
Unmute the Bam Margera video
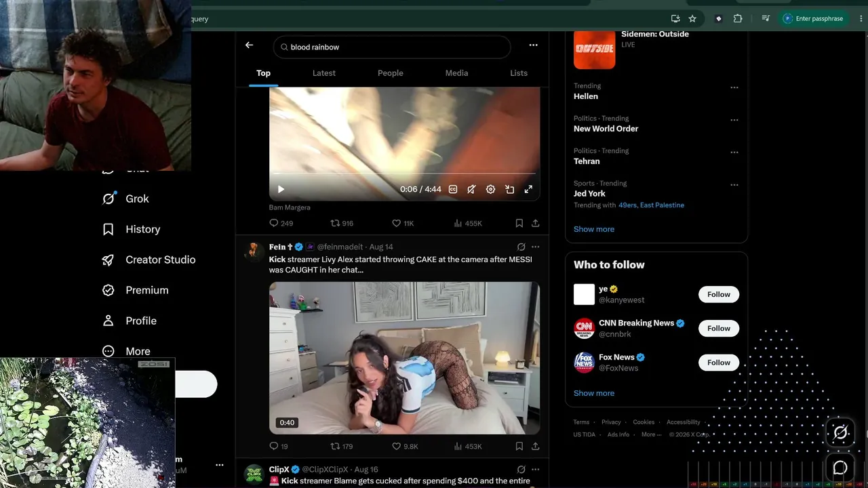tap(471, 190)
